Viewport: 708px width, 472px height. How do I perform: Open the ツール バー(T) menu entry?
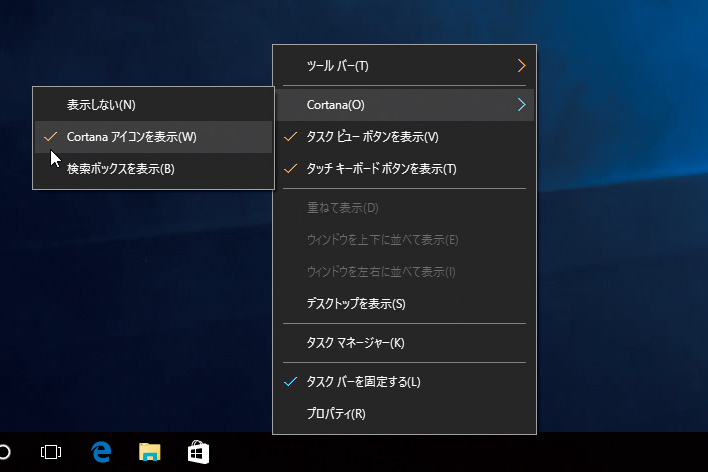click(x=405, y=66)
